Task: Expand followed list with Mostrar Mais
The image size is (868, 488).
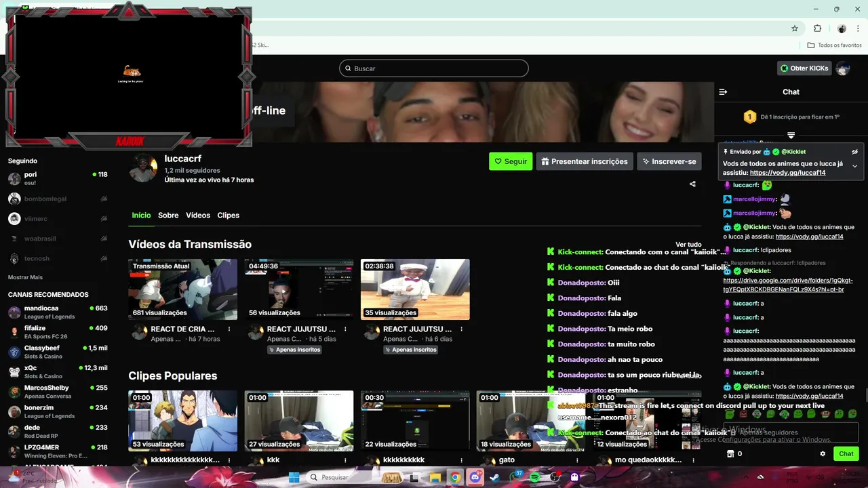Action: click(25, 277)
